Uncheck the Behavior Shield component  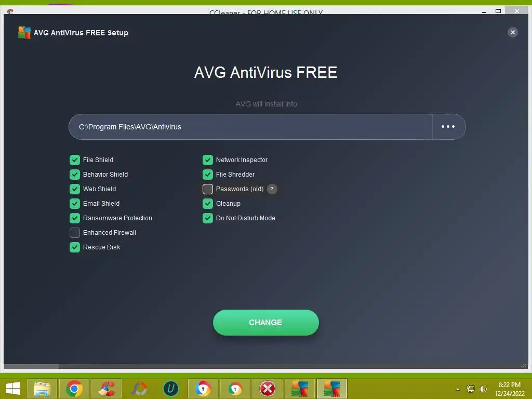pyautogui.click(x=75, y=175)
